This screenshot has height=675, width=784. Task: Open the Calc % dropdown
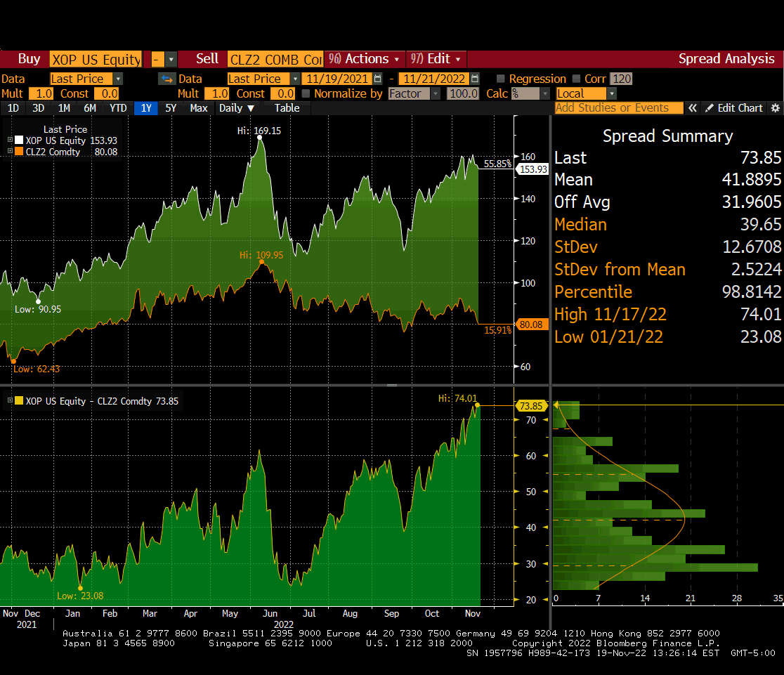[x=546, y=93]
